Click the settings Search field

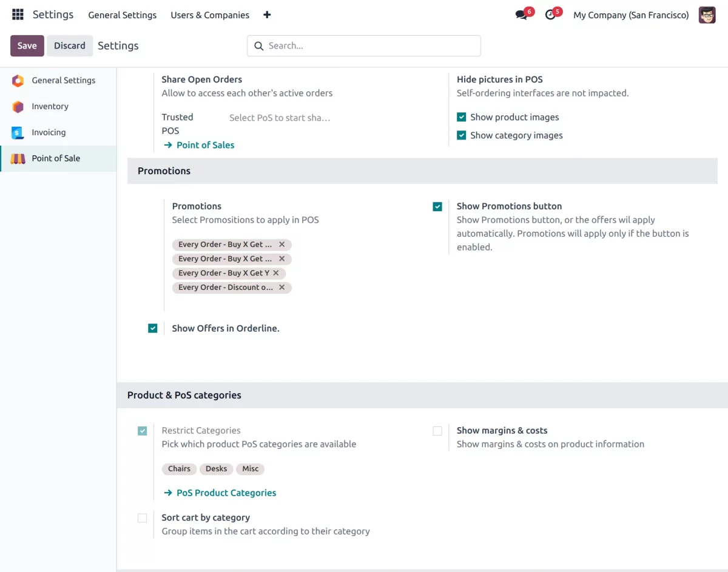364,45
